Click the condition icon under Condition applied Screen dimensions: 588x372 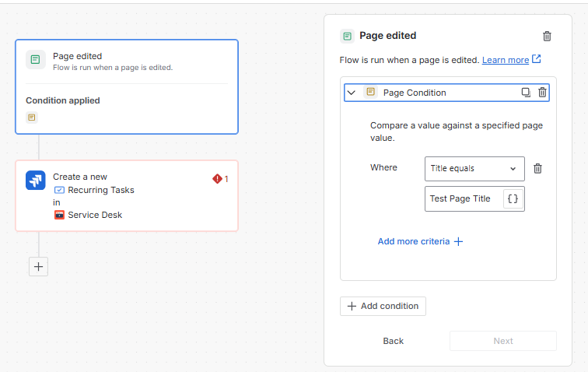pyautogui.click(x=31, y=118)
